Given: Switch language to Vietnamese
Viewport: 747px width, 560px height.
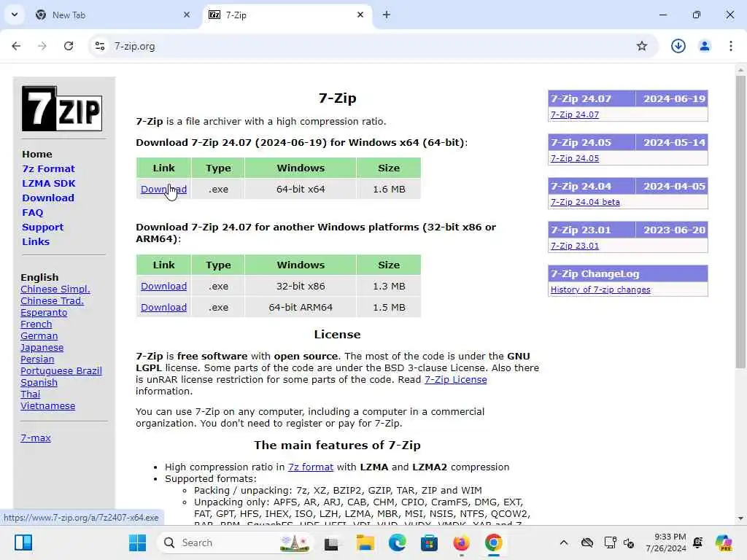Looking at the screenshot, I should 47,405.
